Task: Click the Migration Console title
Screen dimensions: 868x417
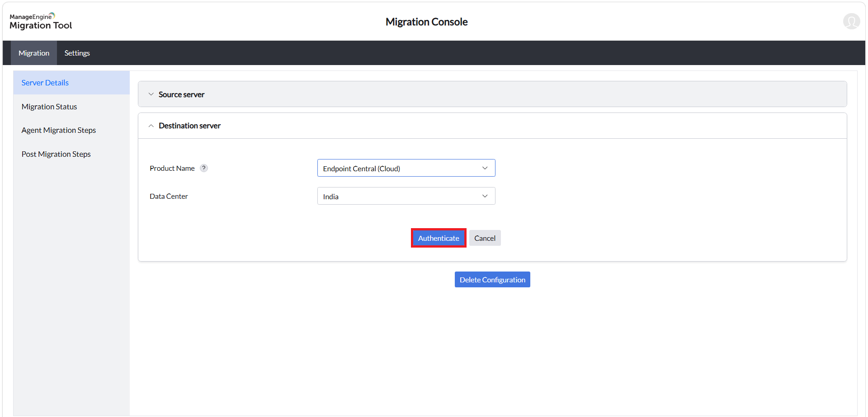Action: tap(427, 22)
